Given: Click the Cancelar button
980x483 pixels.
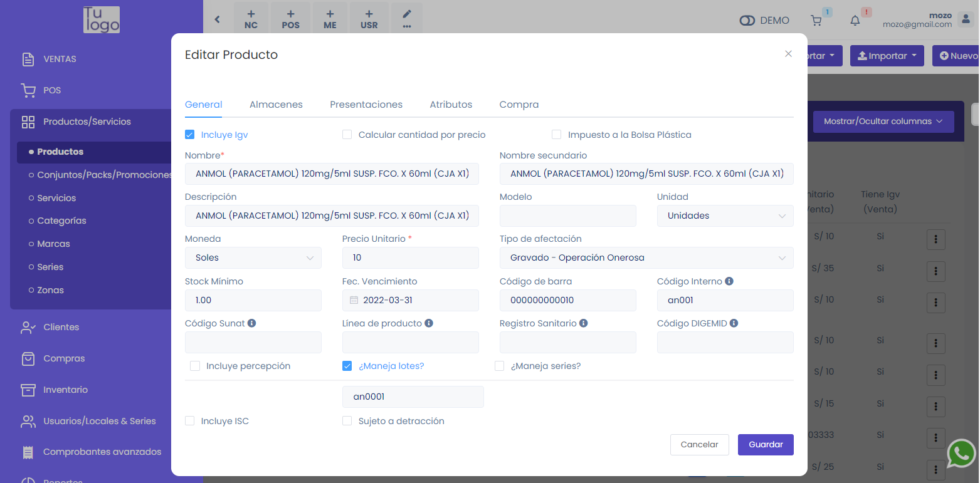Looking at the screenshot, I should (699, 445).
